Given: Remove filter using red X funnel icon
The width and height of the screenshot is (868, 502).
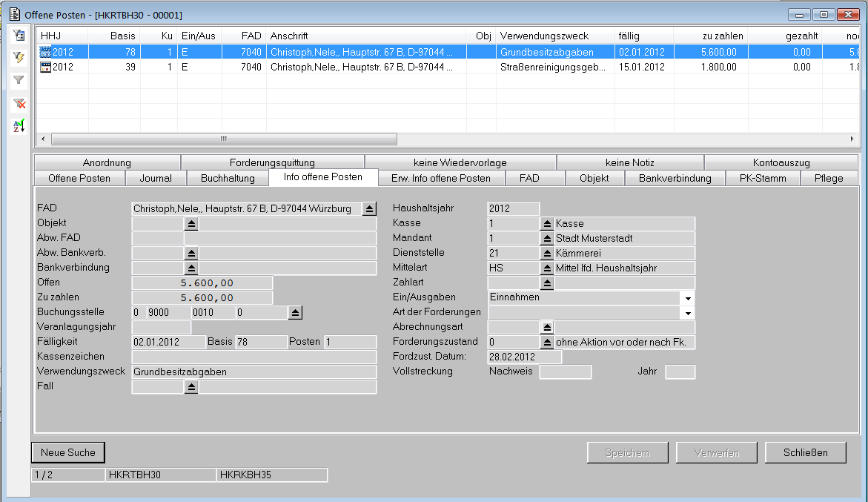Looking at the screenshot, I should (x=19, y=103).
